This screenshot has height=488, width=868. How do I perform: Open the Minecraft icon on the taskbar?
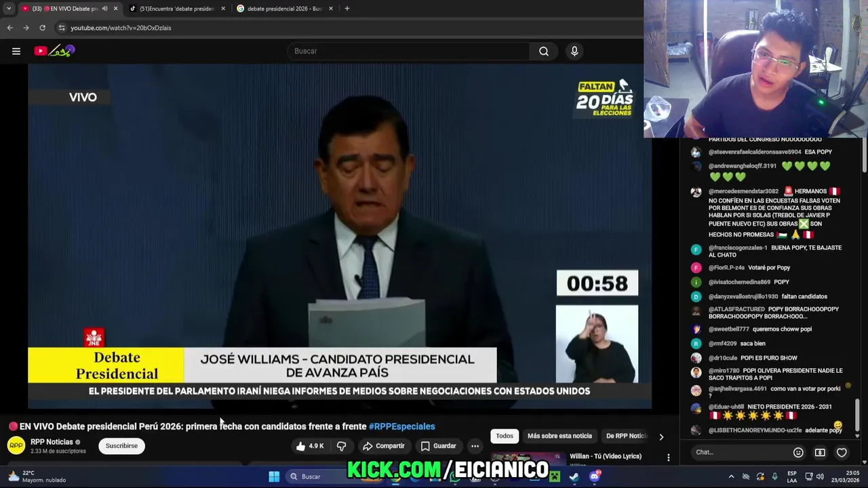tap(555, 476)
